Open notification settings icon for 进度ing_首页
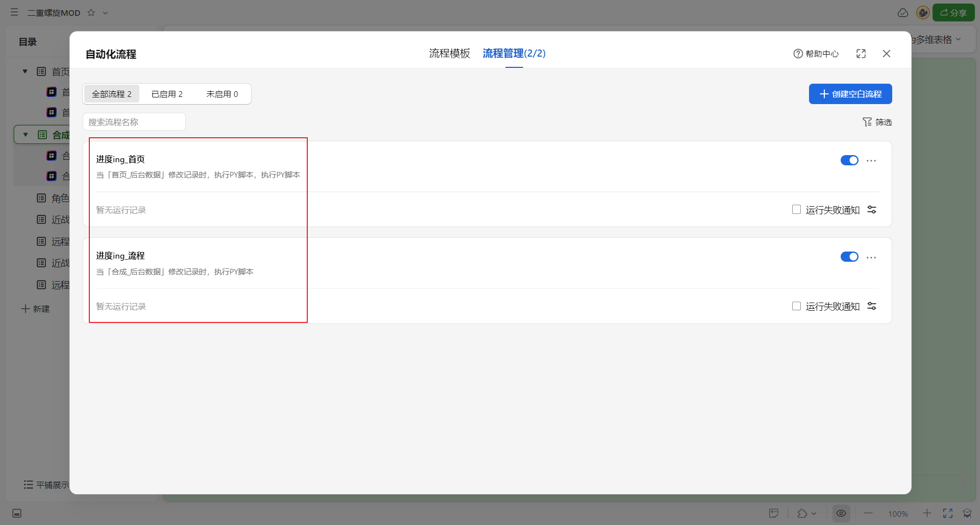 coord(872,210)
